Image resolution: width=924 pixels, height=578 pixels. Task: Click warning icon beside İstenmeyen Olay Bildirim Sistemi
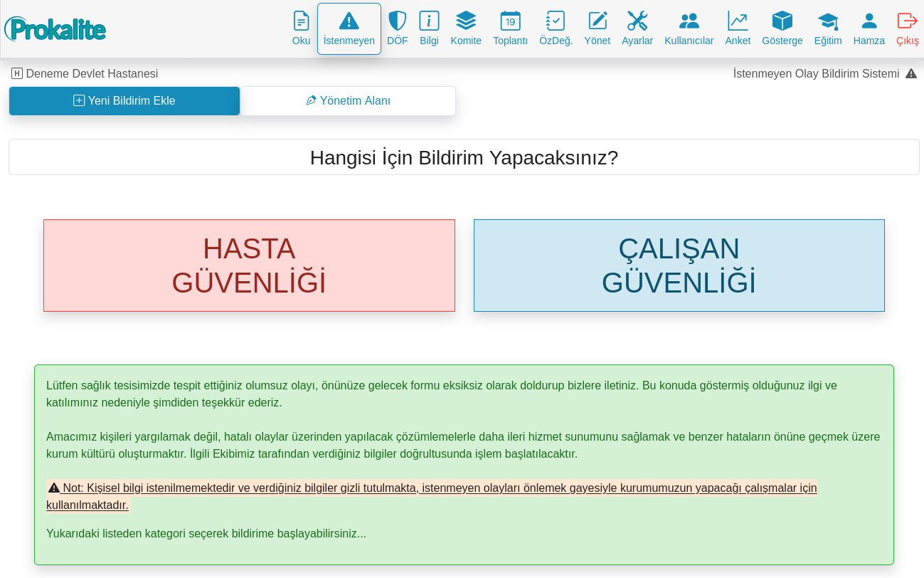point(911,73)
